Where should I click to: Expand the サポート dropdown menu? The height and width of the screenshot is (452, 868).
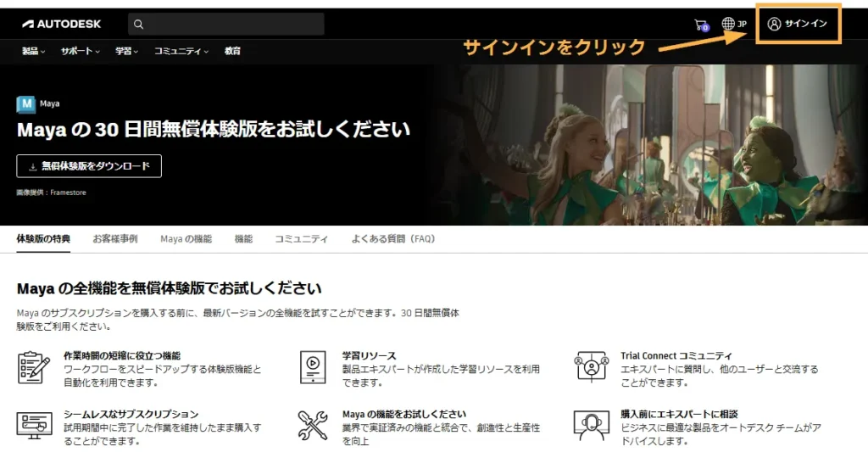[x=81, y=51]
